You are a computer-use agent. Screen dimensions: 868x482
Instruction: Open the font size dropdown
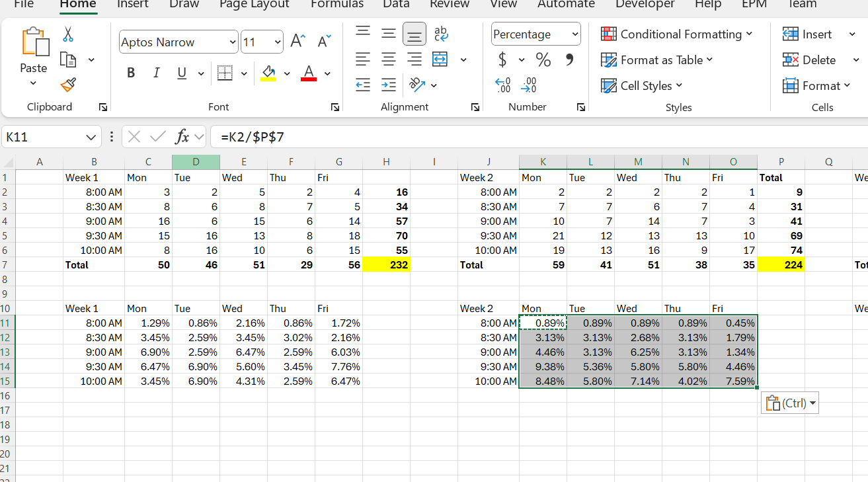pyautogui.click(x=278, y=42)
